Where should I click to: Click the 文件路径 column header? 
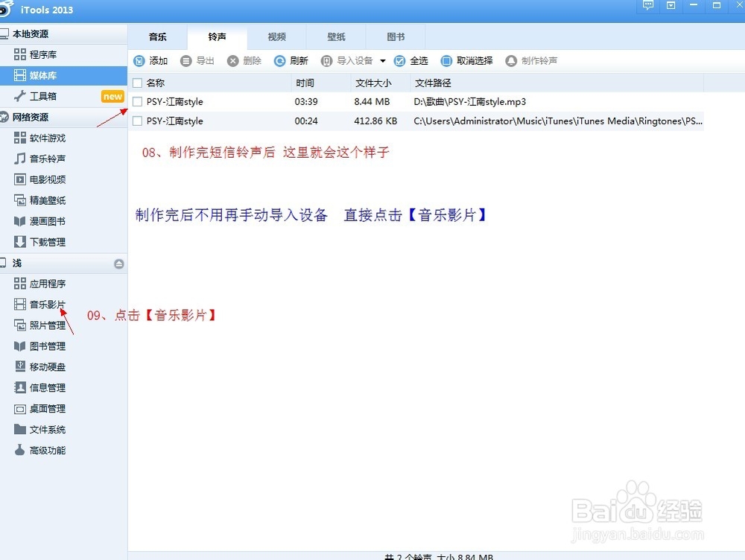(x=434, y=83)
